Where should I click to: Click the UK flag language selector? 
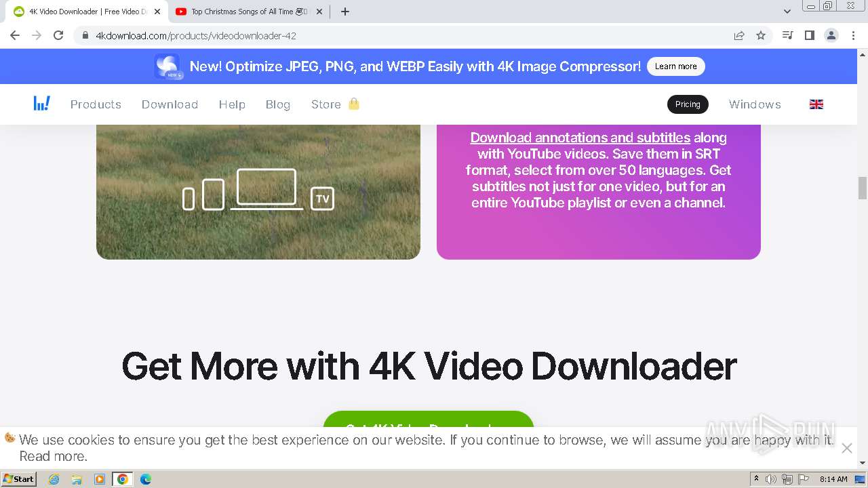tap(816, 104)
